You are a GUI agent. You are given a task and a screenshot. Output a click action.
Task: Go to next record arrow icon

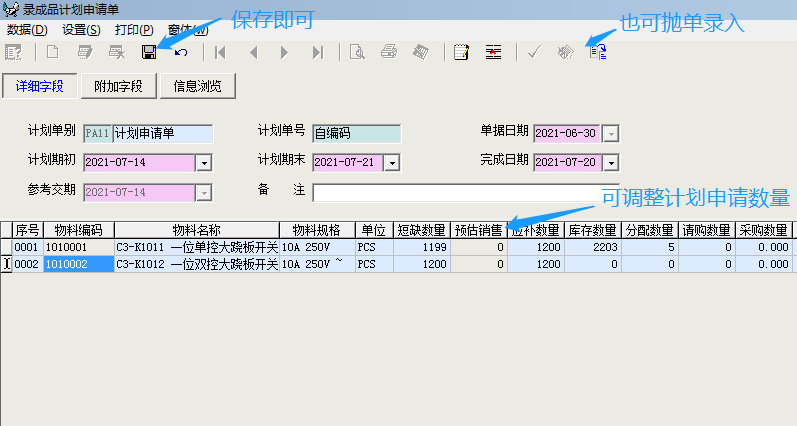pyautogui.click(x=285, y=52)
